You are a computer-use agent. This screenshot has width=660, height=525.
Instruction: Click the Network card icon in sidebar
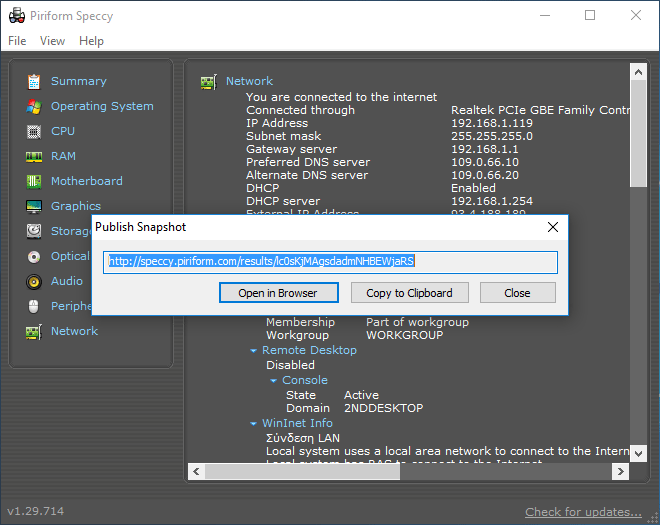(34, 332)
